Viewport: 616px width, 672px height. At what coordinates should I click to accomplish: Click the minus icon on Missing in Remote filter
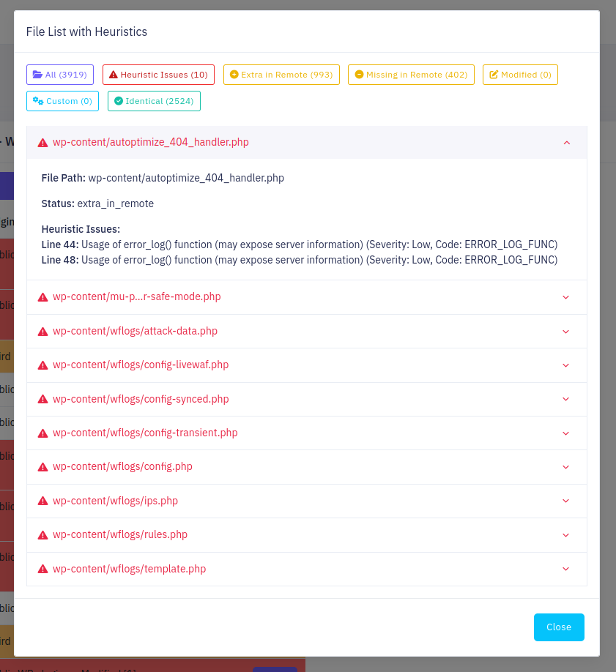coord(358,75)
